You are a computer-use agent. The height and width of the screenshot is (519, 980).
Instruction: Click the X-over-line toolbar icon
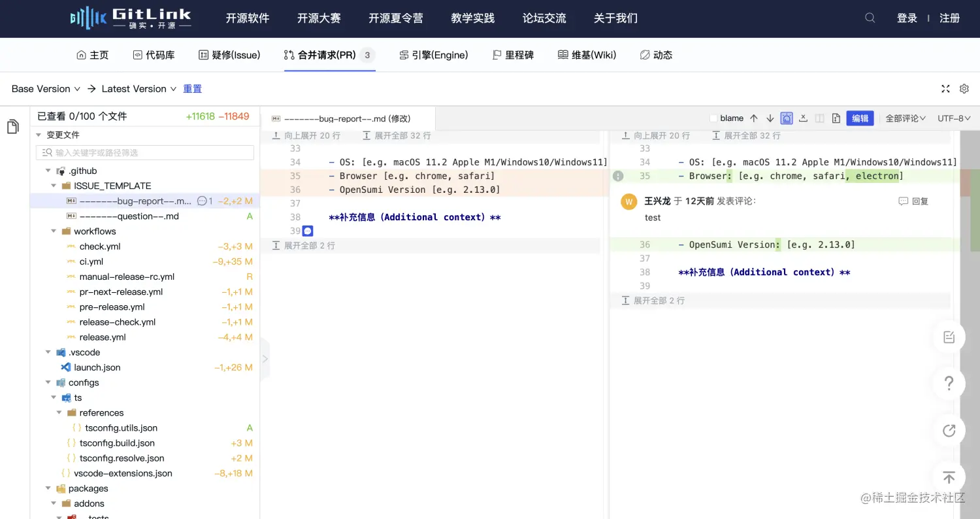coord(803,118)
